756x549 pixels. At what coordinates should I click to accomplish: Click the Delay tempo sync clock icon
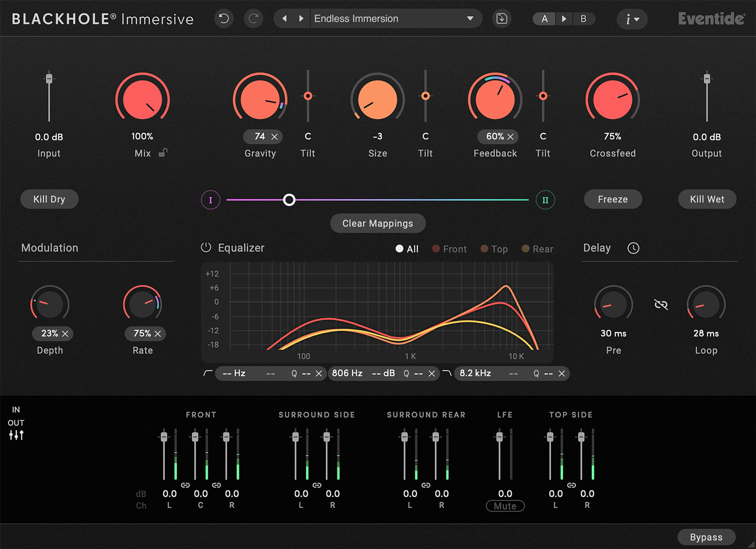[x=633, y=248]
